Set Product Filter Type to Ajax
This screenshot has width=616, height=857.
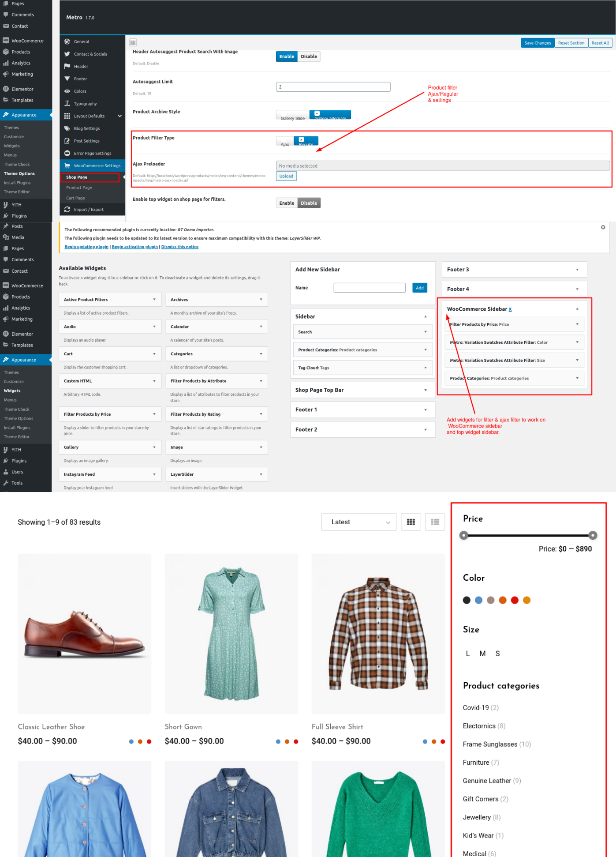coord(285,142)
